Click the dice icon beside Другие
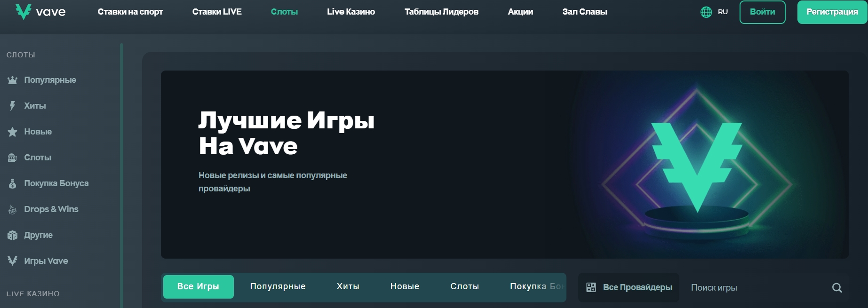Image resolution: width=868 pixels, height=308 pixels. [x=13, y=235]
